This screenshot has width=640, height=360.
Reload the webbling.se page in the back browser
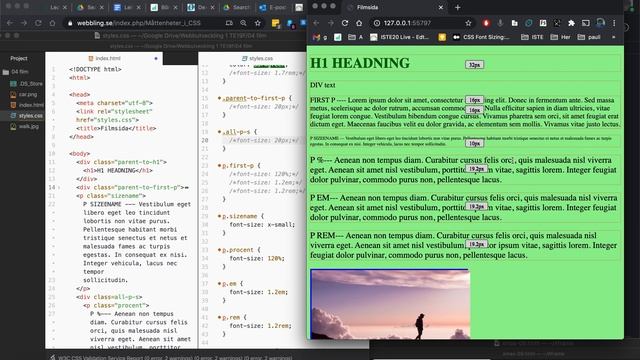[x=38, y=23]
